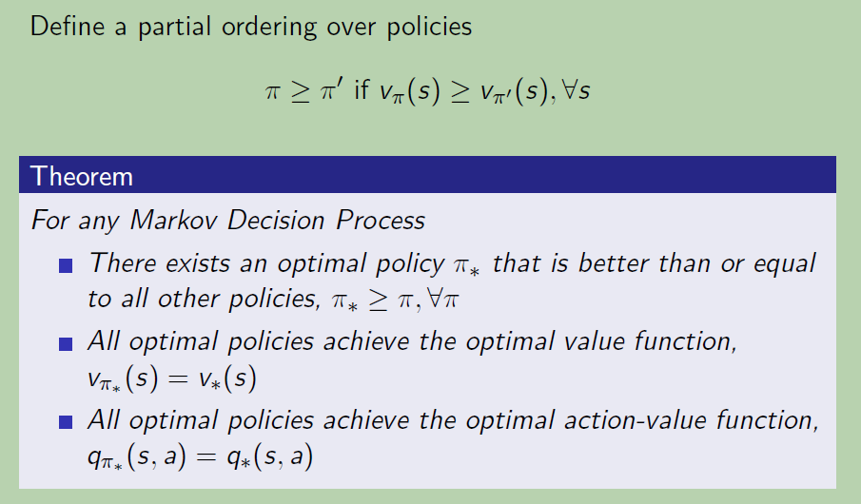Click the π* symbol after "optimal policy"
Screen dimensions: 861x504
point(466,265)
